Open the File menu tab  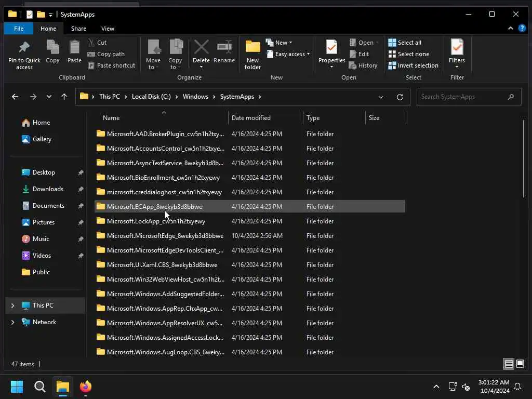[x=19, y=29]
